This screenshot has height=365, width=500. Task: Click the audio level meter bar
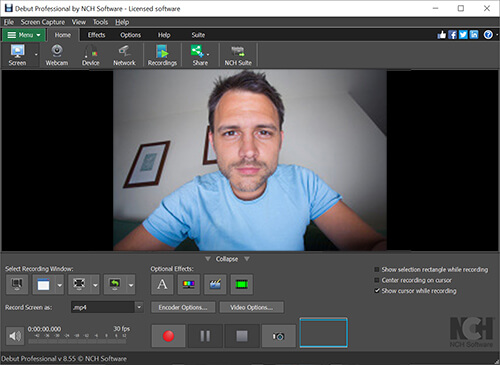[77, 341]
